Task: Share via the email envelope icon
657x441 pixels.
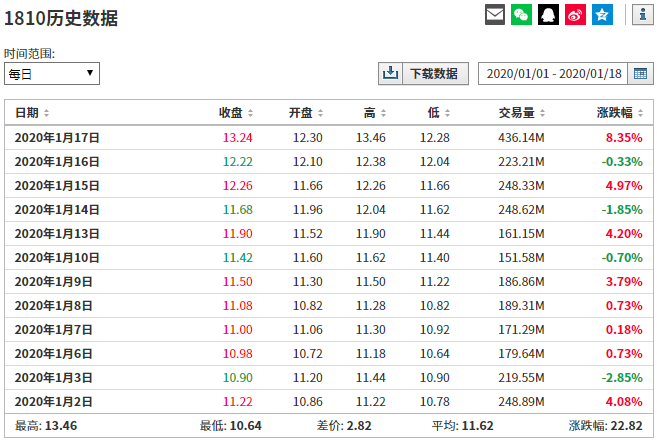Action: pyautogui.click(x=494, y=15)
